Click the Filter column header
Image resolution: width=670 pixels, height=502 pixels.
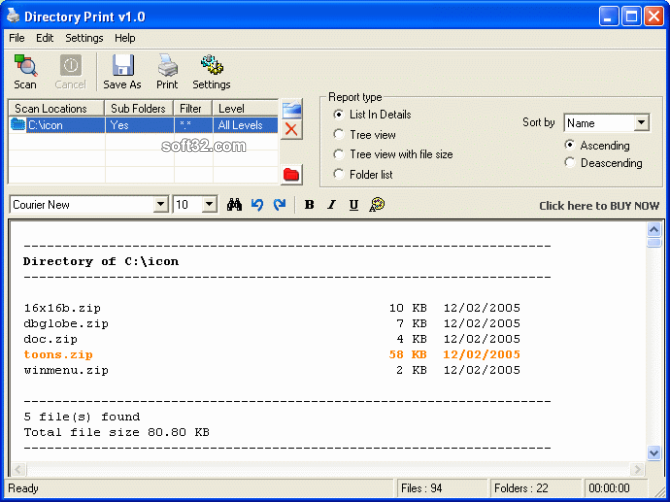193,109
